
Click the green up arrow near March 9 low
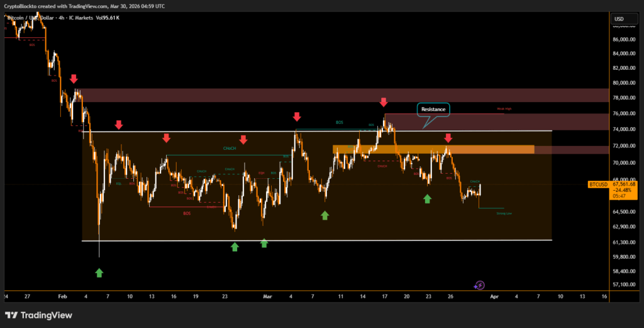point(325,215)
